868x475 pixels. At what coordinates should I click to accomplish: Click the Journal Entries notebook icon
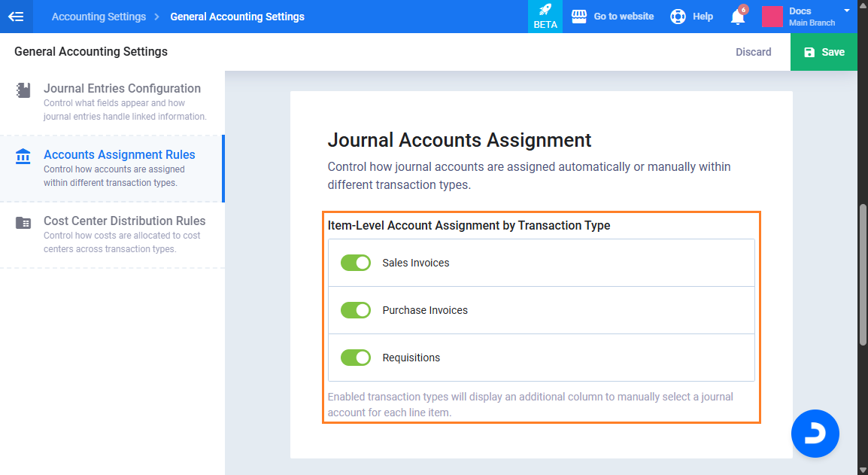pyautogui.click(x=23, y=90)
